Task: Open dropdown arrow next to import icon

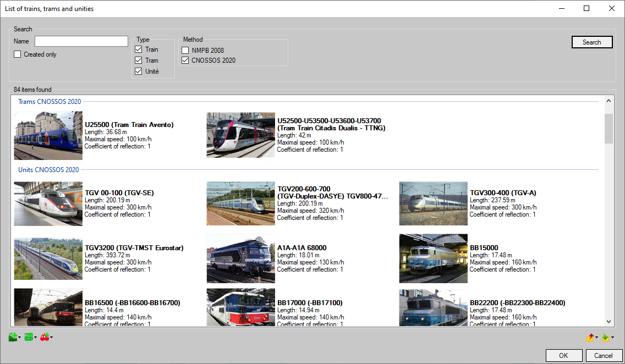Action: [x=612, y=338]
